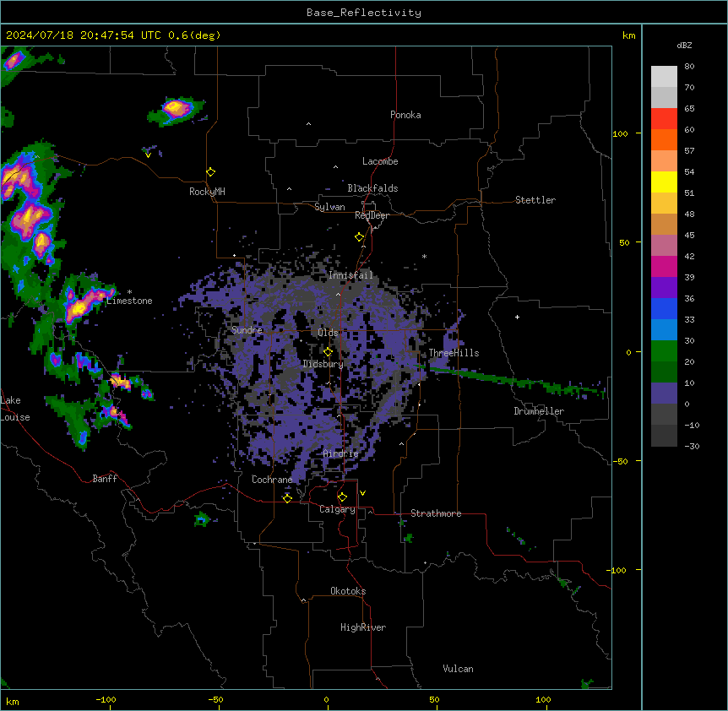Click the 0 tick on the bottom horizontal axis

[326, 699]
